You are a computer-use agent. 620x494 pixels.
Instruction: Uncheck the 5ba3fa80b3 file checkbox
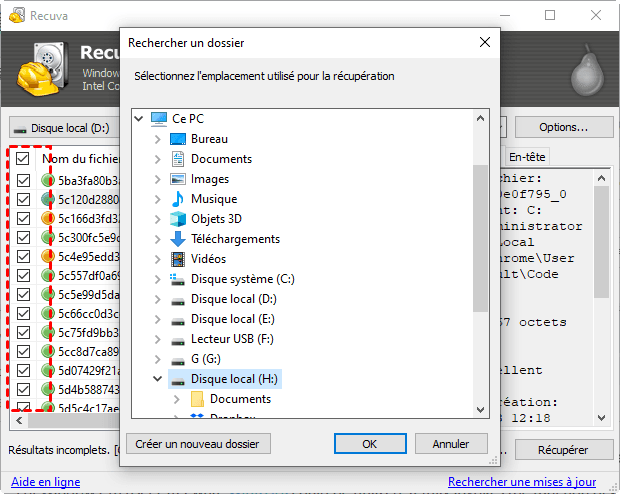(x=23, y=180)
